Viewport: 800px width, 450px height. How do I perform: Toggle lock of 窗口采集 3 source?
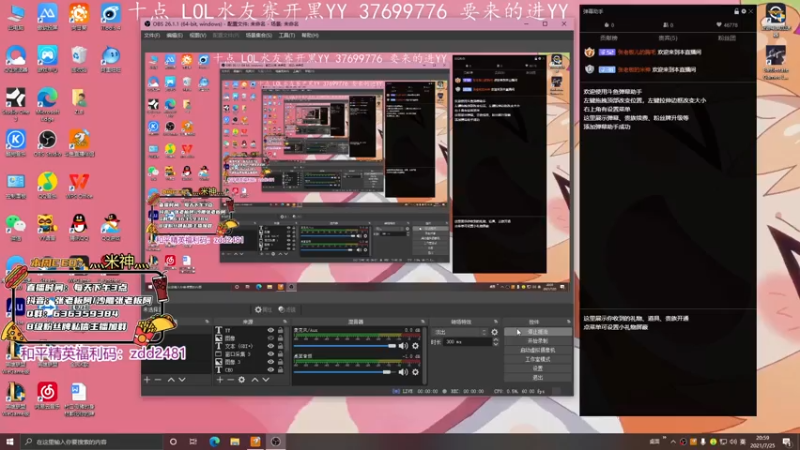280,354
